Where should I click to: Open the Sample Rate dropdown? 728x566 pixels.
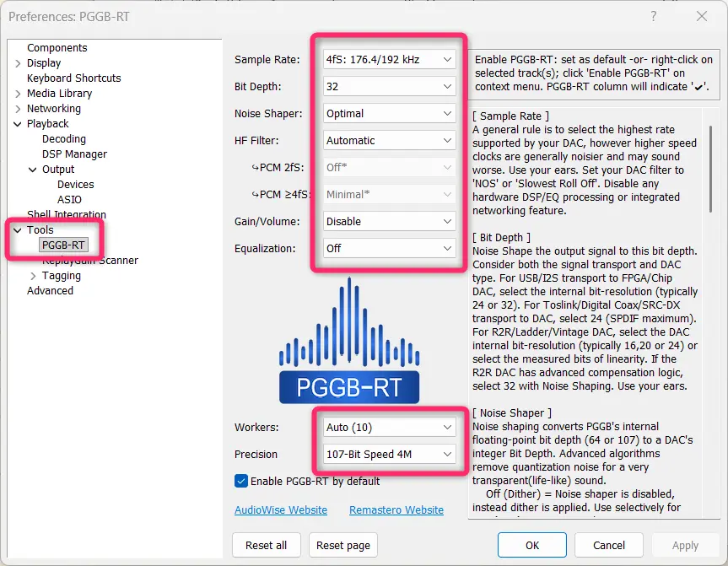(x=389, y=60)
